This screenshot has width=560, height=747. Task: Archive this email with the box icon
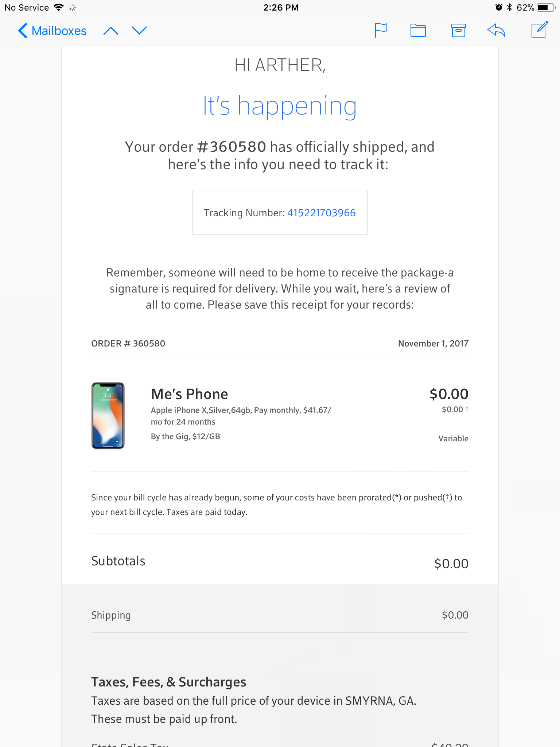point(458,30)
